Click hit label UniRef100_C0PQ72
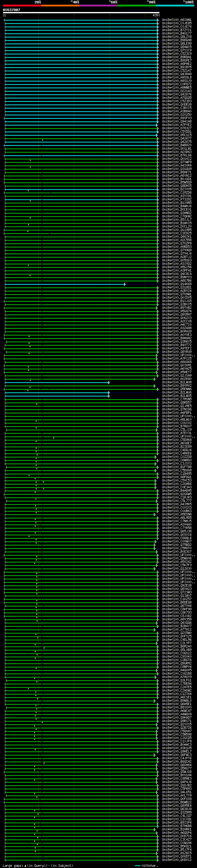 (176, 84)
